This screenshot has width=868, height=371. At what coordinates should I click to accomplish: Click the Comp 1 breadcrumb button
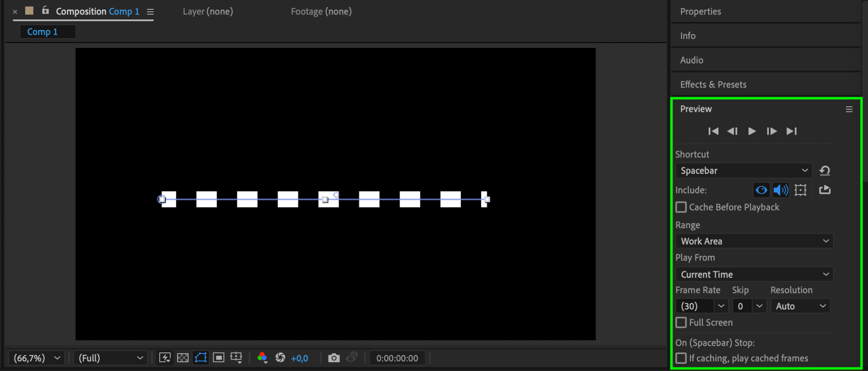(48, 32)
